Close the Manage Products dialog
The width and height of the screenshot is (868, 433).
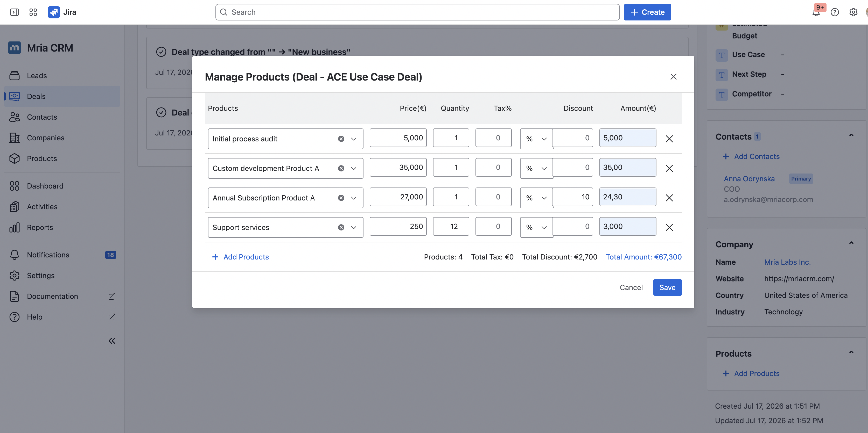pyautogui.click(x=673, y=77)
